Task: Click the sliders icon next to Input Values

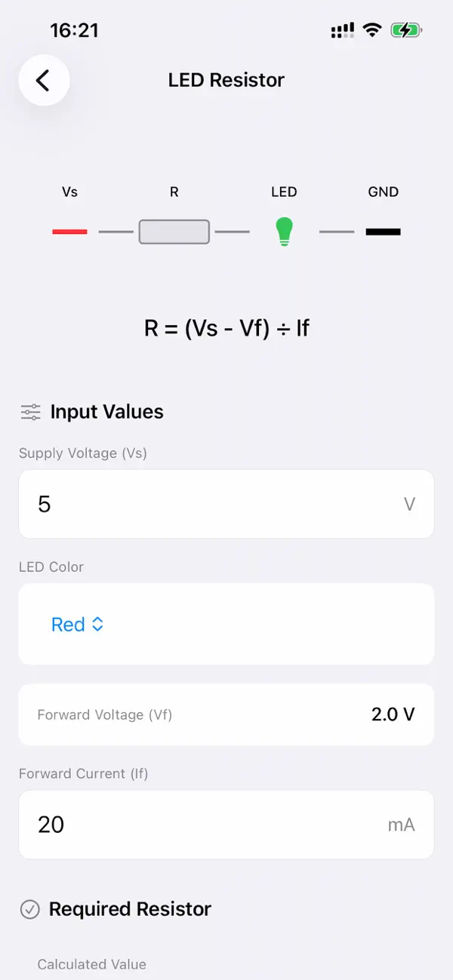Action: [29, 411]
